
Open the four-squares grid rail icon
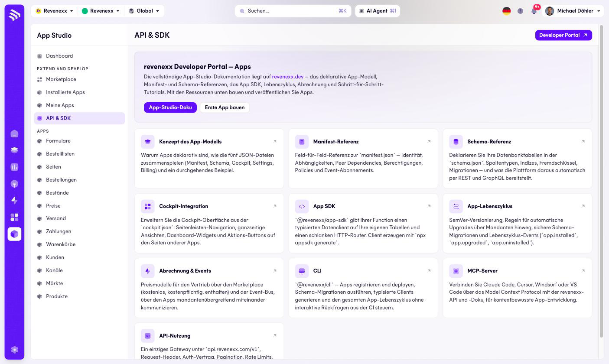click(x=14, y=217)
